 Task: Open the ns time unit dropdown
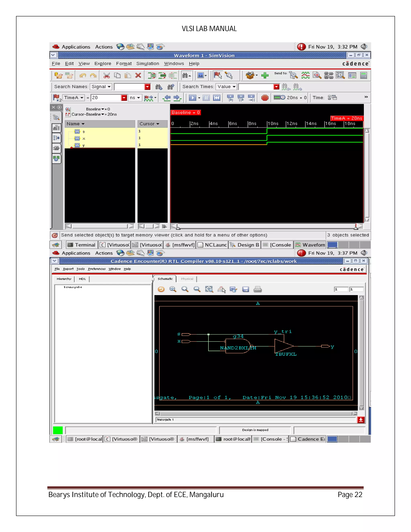[x=135, y=98]
